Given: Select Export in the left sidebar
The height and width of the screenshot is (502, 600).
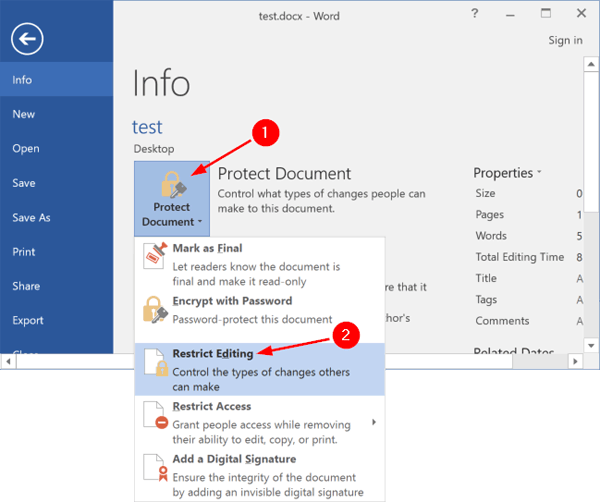Looking at the screenshot, I should click(28, 321).
